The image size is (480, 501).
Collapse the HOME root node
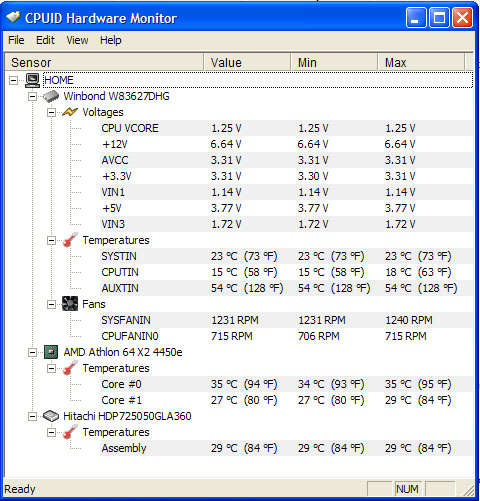tap(13, 80)
